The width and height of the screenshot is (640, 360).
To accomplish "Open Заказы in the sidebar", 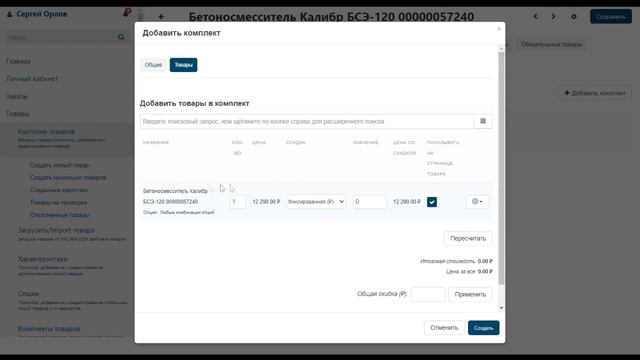I will click(17, 97).
